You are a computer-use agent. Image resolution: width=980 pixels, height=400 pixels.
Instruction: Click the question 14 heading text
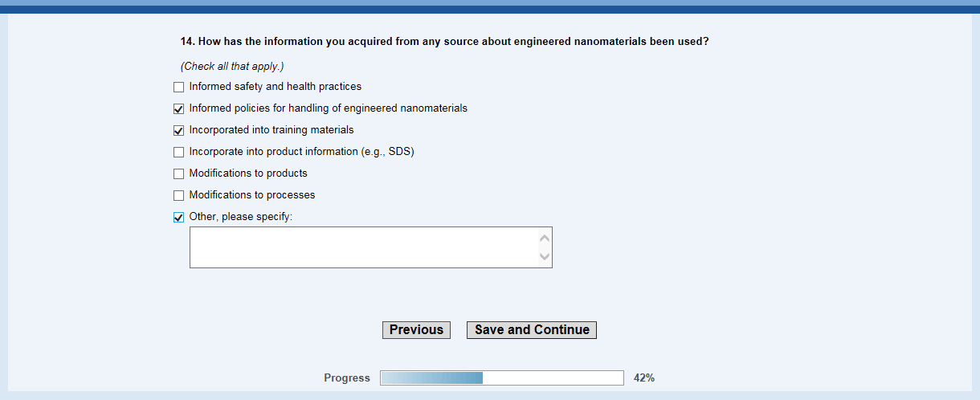[444, 42]
